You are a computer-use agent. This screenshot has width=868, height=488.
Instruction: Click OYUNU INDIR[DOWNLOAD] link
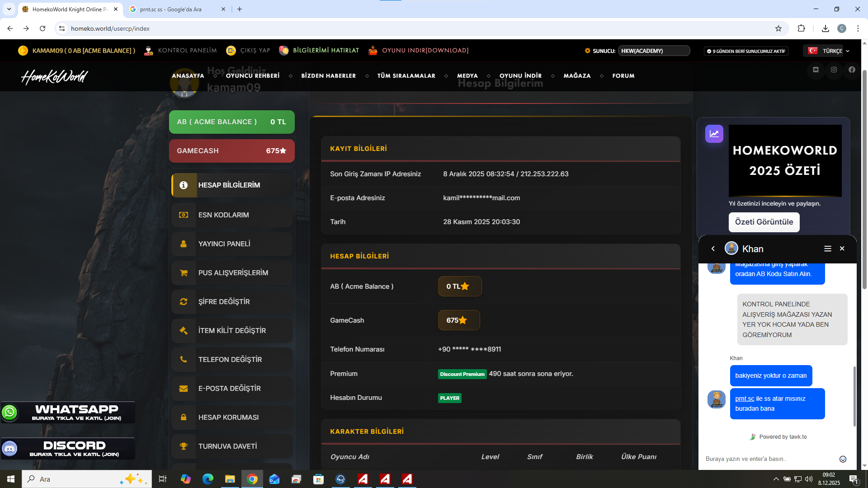(419, 51)
